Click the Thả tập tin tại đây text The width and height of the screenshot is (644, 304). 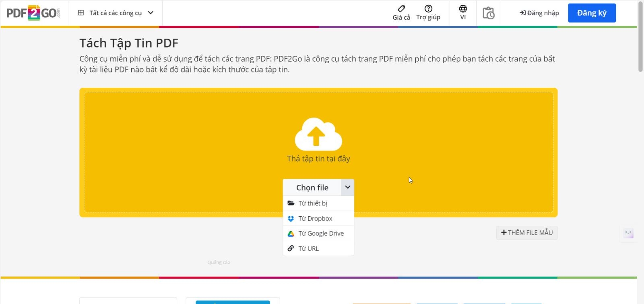tap(318, 159)
